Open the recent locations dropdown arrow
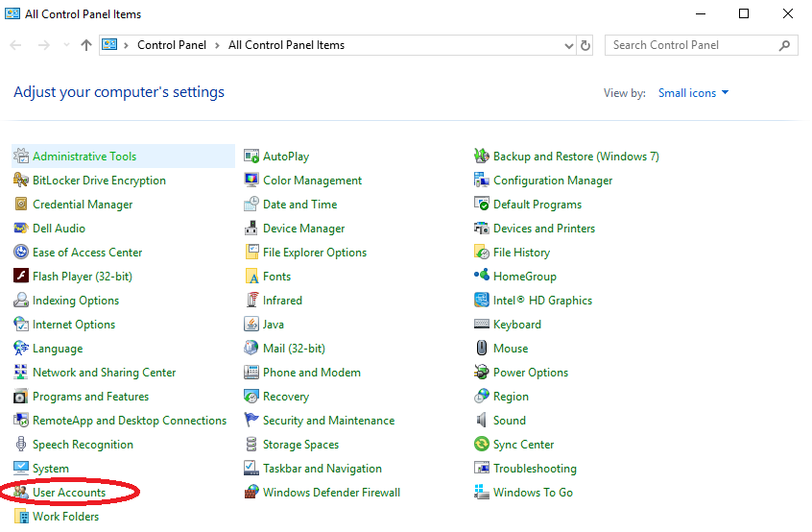 [66, 45]
